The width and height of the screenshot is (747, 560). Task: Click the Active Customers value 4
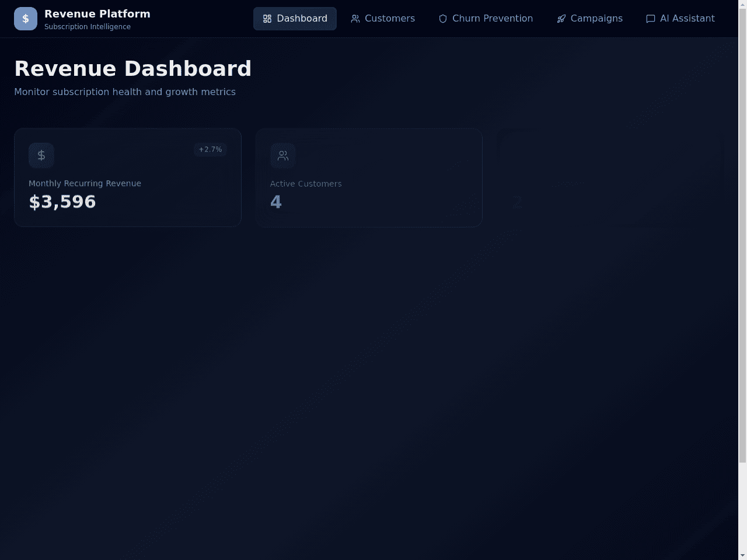click(276, 202)
